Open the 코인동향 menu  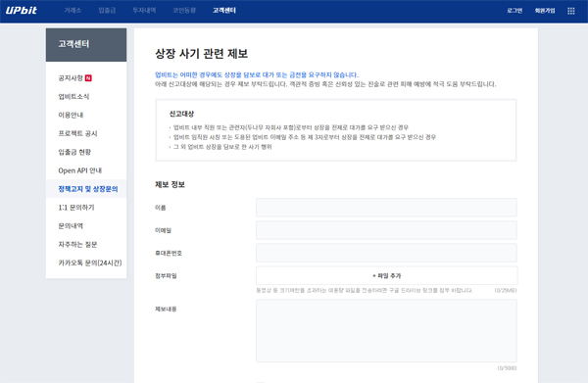pos(184,11)
